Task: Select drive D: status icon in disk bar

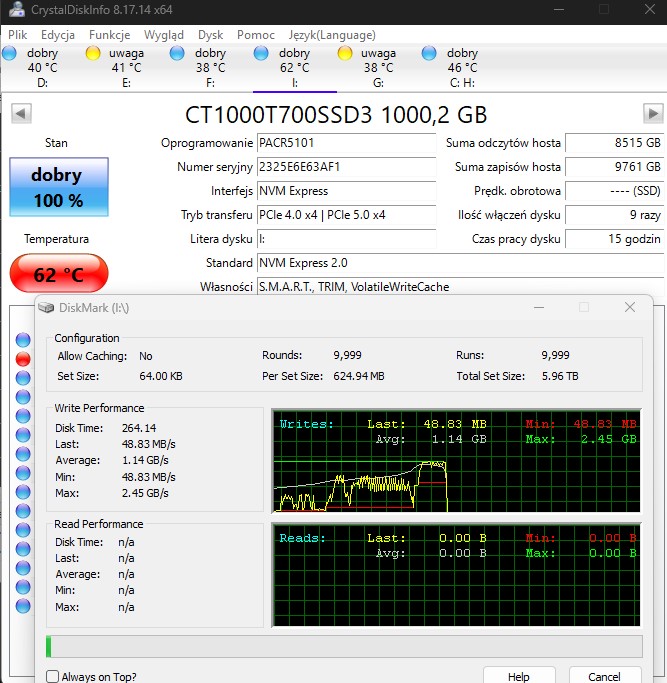Action: click(10, 54)
